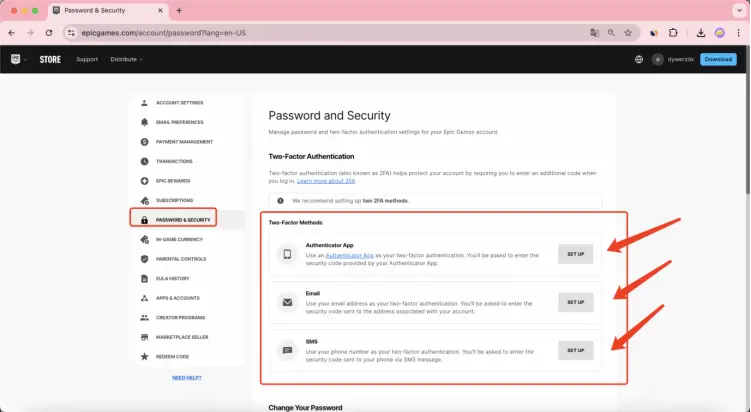This screenshot has height=412, width=751.
Task: Click the Redeem Code star icon
Action: pos(144,356)
